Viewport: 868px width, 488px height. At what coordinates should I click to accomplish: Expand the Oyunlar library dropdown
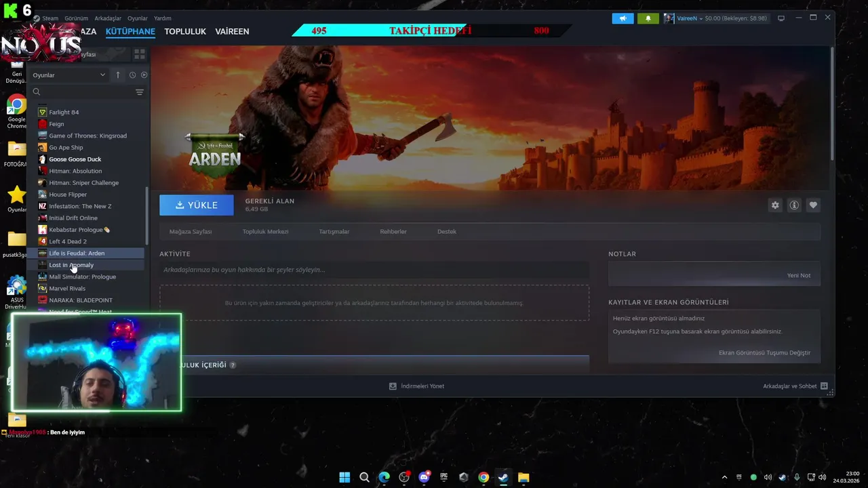tap(70, 75)
